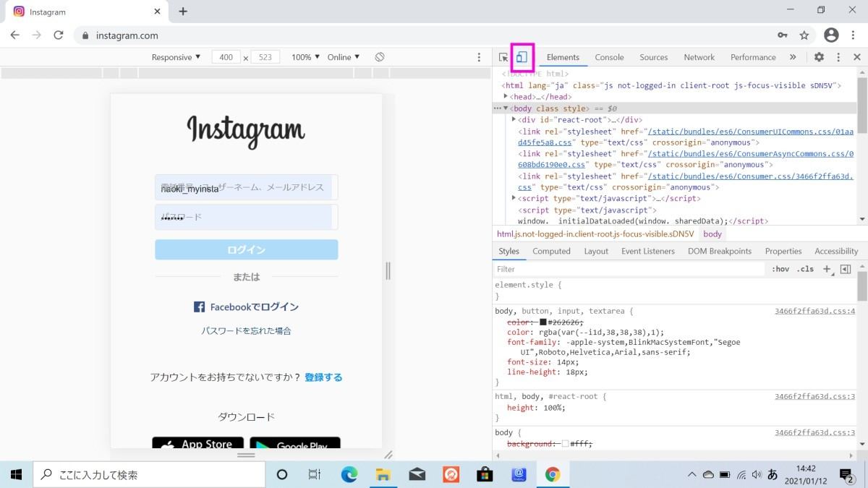Click the 登録する sign-up link
Viewport: 868px width, 488px height.
(x=323, y=377)
